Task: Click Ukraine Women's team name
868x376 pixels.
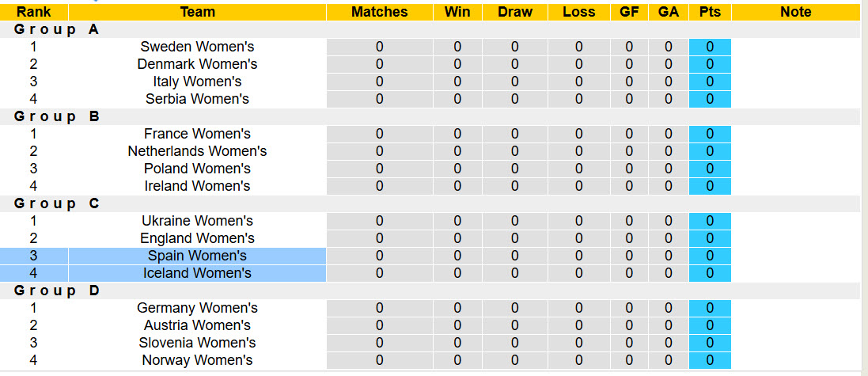Action: point(197,221)
